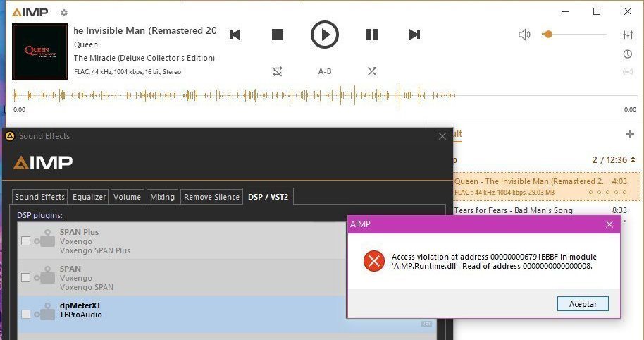The image size is (644, 340).
Task: Seek within the waveform progress bar
Action: coord(324,95)
